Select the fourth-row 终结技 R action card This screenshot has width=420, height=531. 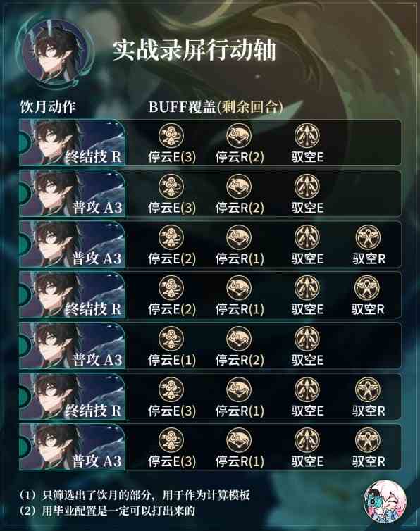[x=72, y=294]
